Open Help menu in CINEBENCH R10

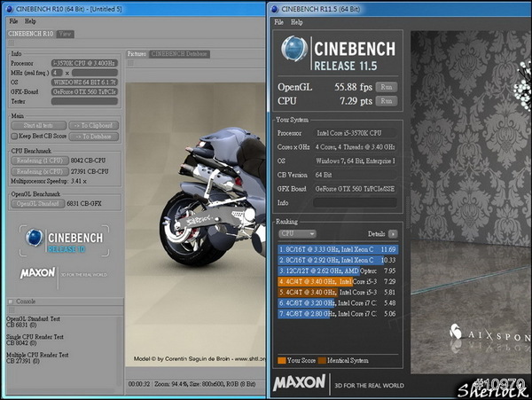click(x=30, y=20)
